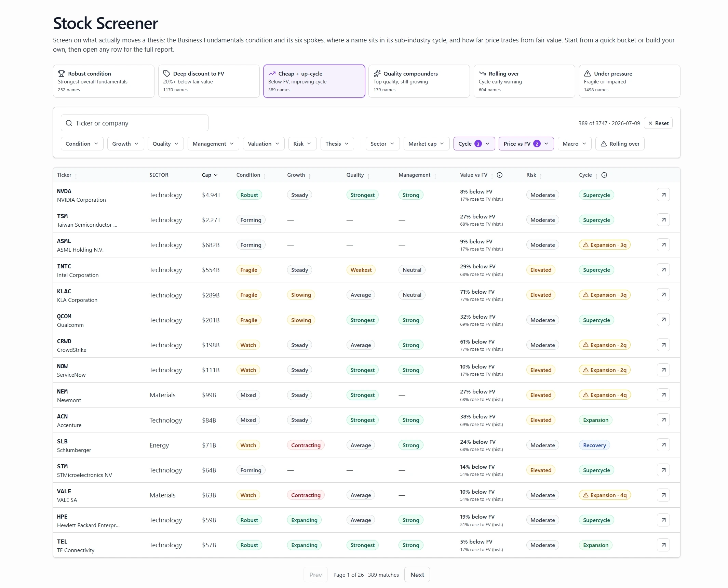
Task: Select the Rolling over bucket card
Action: [524, 81]
